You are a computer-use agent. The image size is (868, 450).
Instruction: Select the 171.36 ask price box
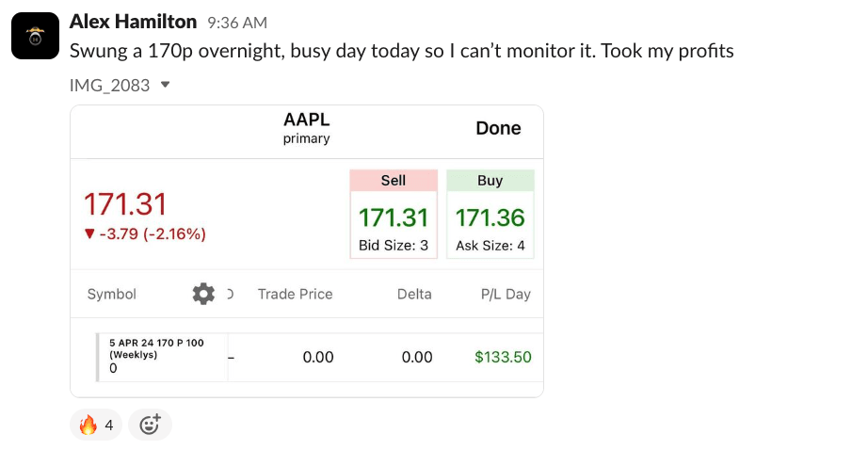[490, 226]
